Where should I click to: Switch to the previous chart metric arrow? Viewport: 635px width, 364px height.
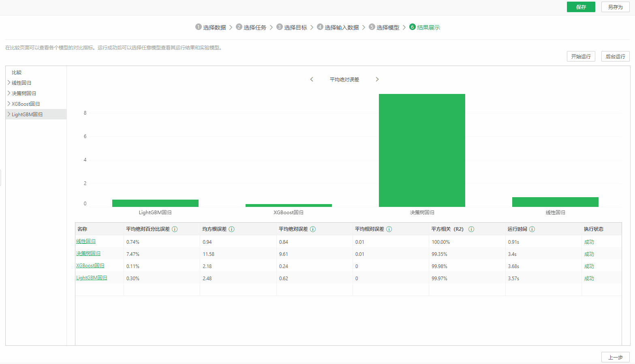tap(312, 79)
